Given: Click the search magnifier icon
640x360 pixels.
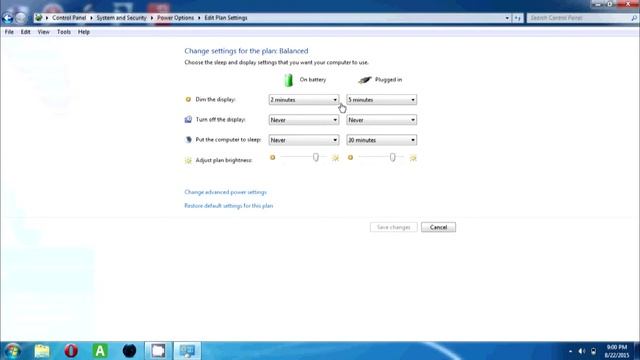Looking at the screenshot, I should pos(634,18).
